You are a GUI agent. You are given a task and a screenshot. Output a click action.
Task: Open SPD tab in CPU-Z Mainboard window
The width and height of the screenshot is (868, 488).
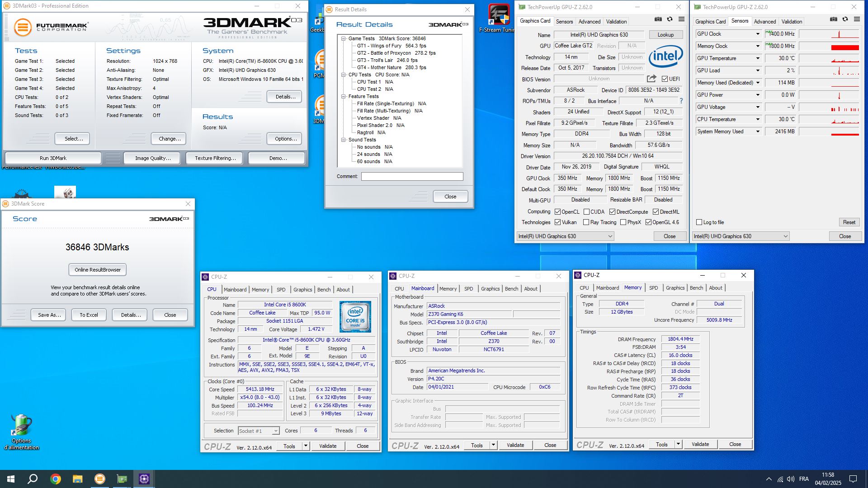tap(469, 289)
